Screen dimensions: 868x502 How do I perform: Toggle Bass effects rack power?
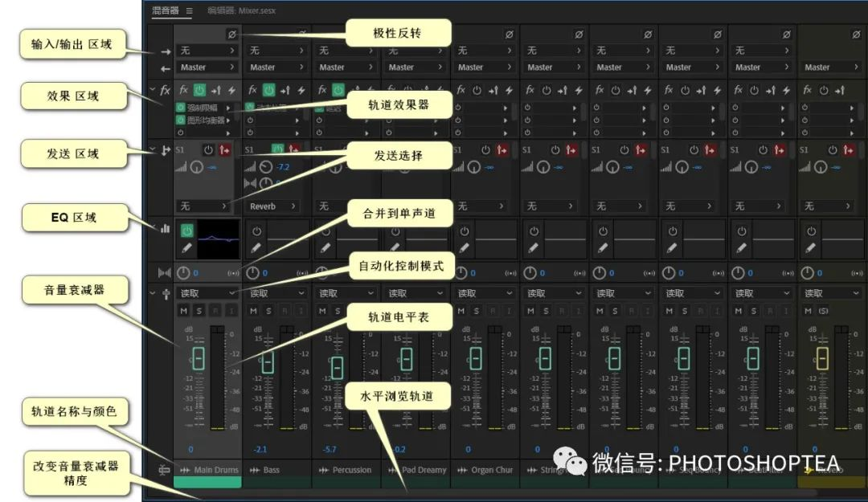[x=269, y=90]
